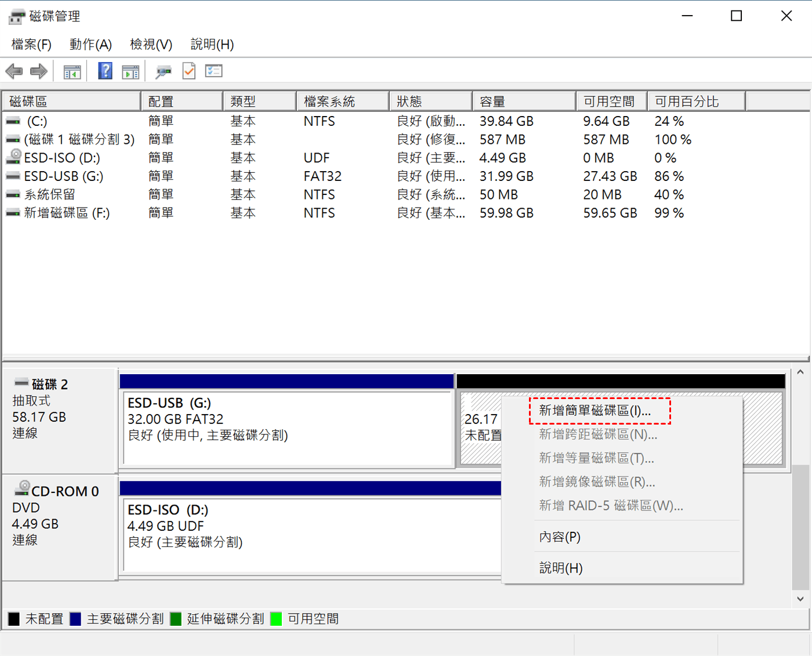This screenshot has width=812, height=656.
Task: Go forward with the right arrow toolbar icon
Action: (x=39, y=71)
